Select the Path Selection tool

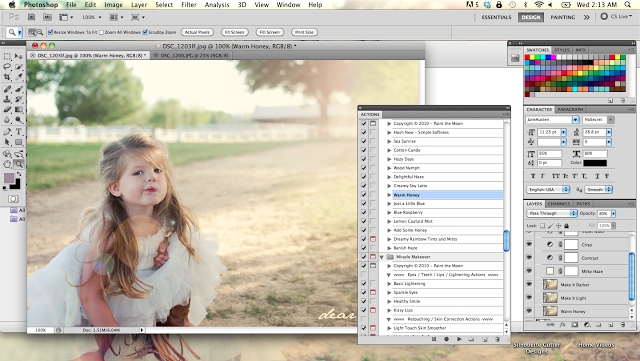point(7,142)
